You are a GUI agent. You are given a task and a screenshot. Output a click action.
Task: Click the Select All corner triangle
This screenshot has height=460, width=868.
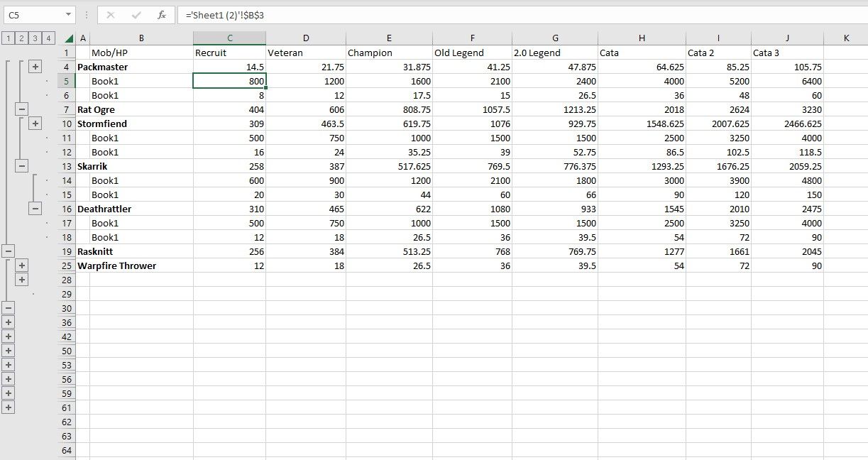click(69, 38)
